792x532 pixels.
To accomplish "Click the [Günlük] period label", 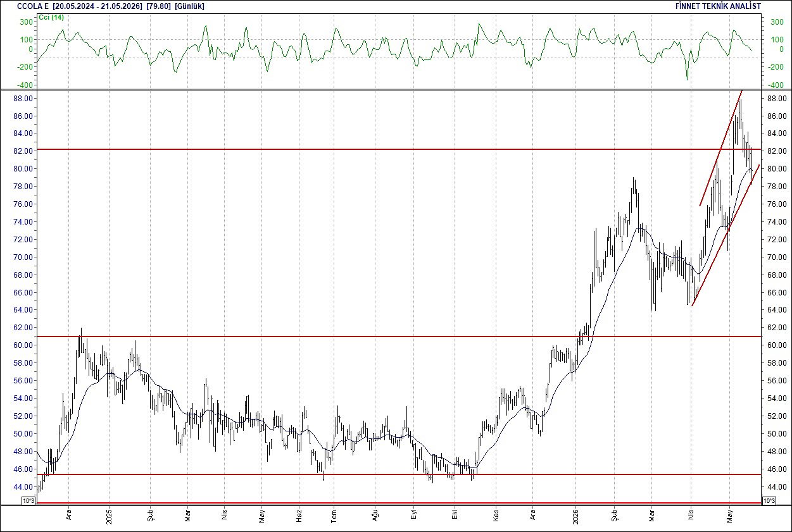I will pos(189,6).
